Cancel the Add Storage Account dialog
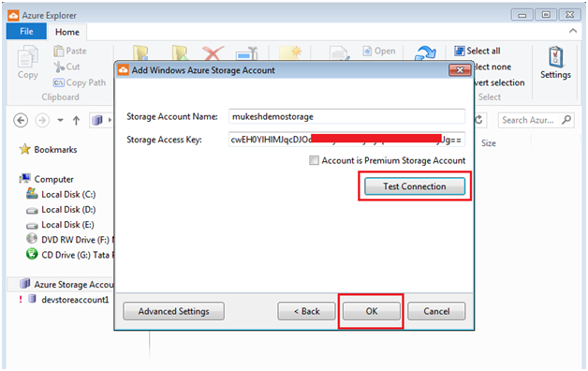Screen dimensions: 588x371 click(x=436, y=311)
